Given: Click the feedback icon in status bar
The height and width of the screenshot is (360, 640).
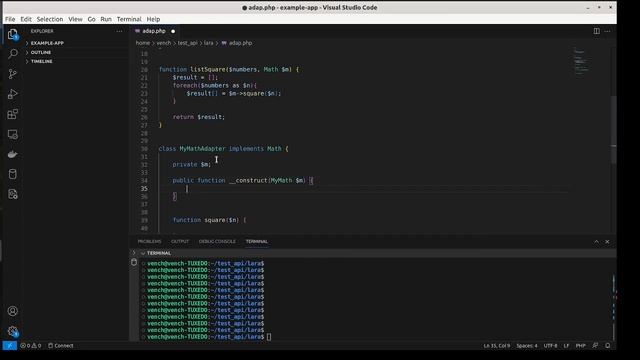Looking at the screenshot, I should tap(596, 346).
